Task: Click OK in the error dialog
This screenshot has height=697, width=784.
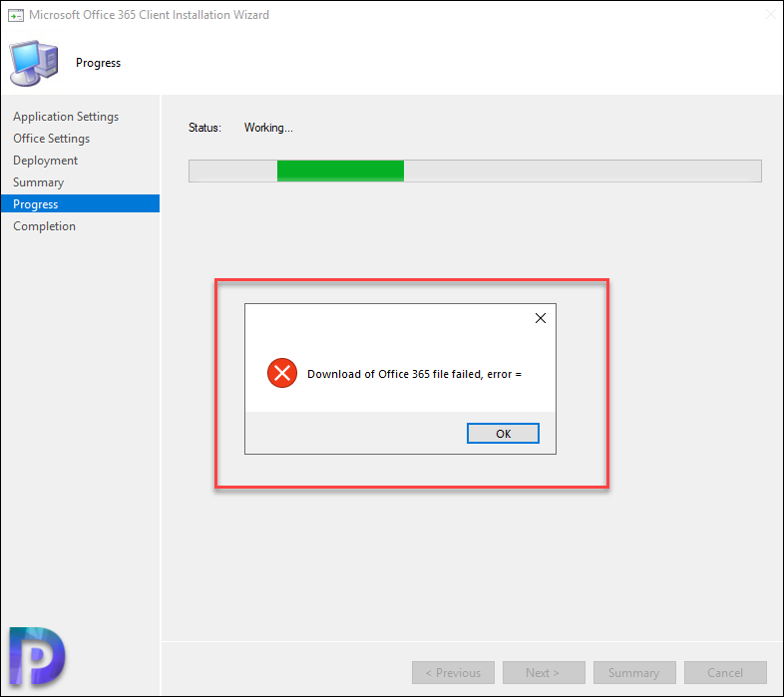Action: (x=503, y=433)
